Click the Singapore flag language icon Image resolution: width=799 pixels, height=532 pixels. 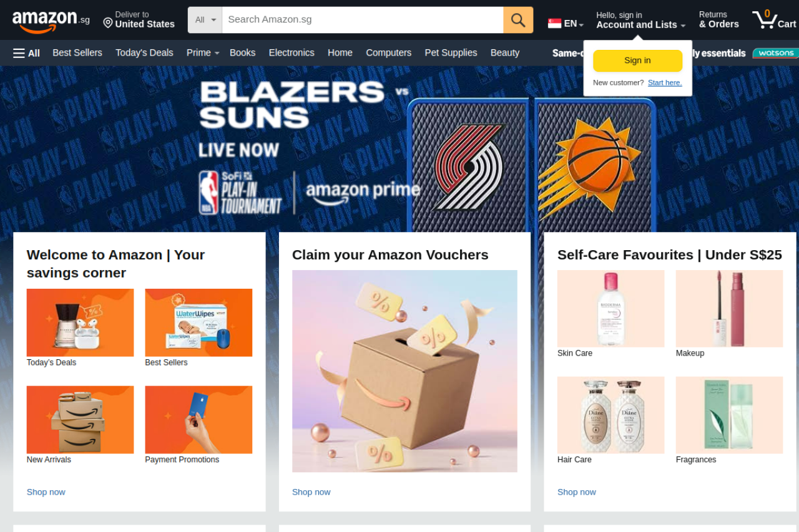click(x=554, y=23)
